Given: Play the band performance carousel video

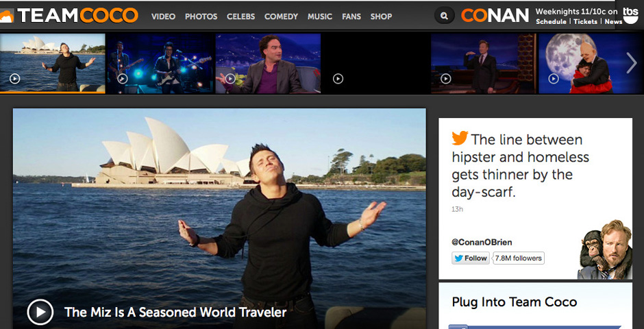Looking at the screenshot, I should (123, 78).
